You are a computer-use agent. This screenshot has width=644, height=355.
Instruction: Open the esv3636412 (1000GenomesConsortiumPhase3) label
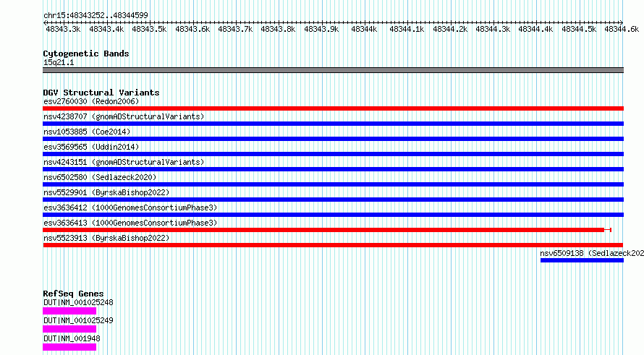click(130, 208)
